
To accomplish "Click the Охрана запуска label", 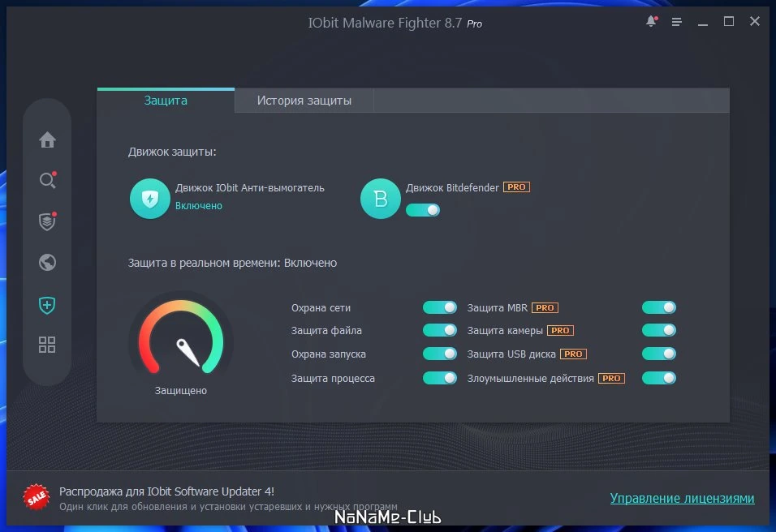I will tap(329, 354).
